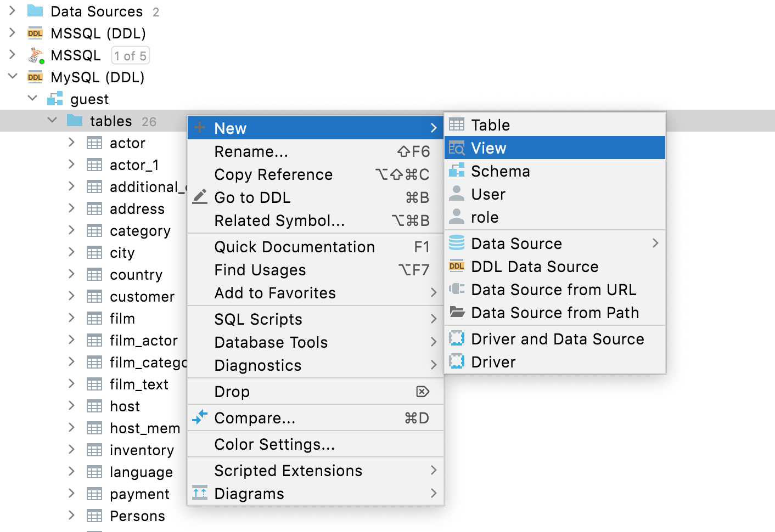The image size is (775, 532).
Task: Click the Data Source from URL icon
Action: tap(456, 290)
